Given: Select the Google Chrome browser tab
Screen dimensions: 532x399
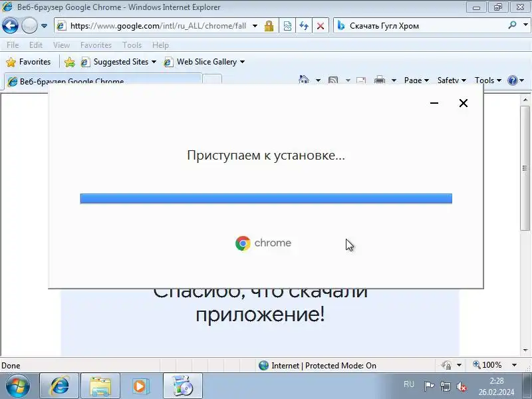Looking at the screenshot, I should 102,81.
